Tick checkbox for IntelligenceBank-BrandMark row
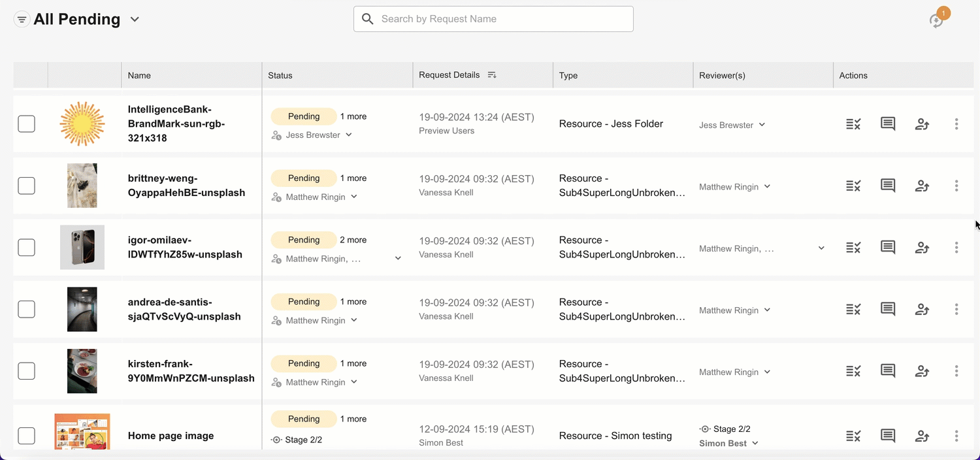This screenshot has width=980, height=460. [26, 124]
